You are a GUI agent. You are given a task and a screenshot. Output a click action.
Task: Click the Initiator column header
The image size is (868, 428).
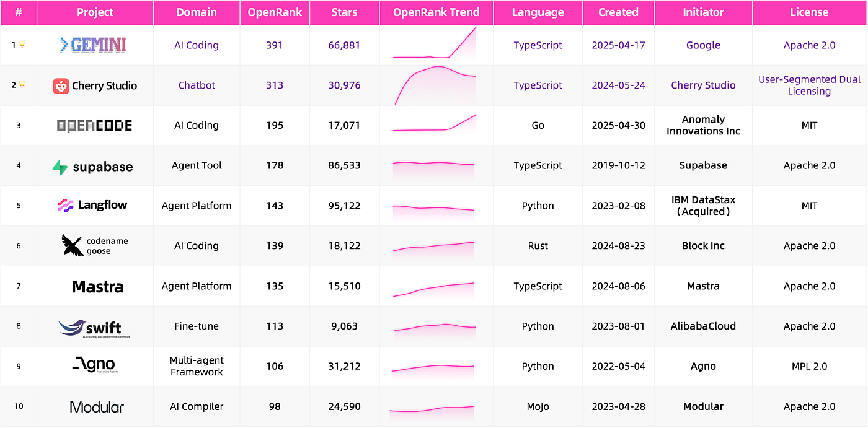pos(703,12)
